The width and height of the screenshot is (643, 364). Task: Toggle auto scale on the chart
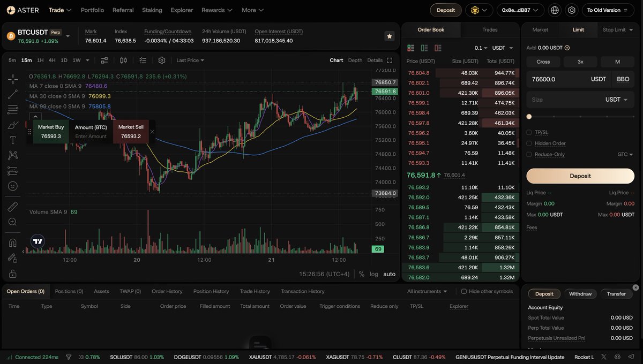click(x=390, y=274)
